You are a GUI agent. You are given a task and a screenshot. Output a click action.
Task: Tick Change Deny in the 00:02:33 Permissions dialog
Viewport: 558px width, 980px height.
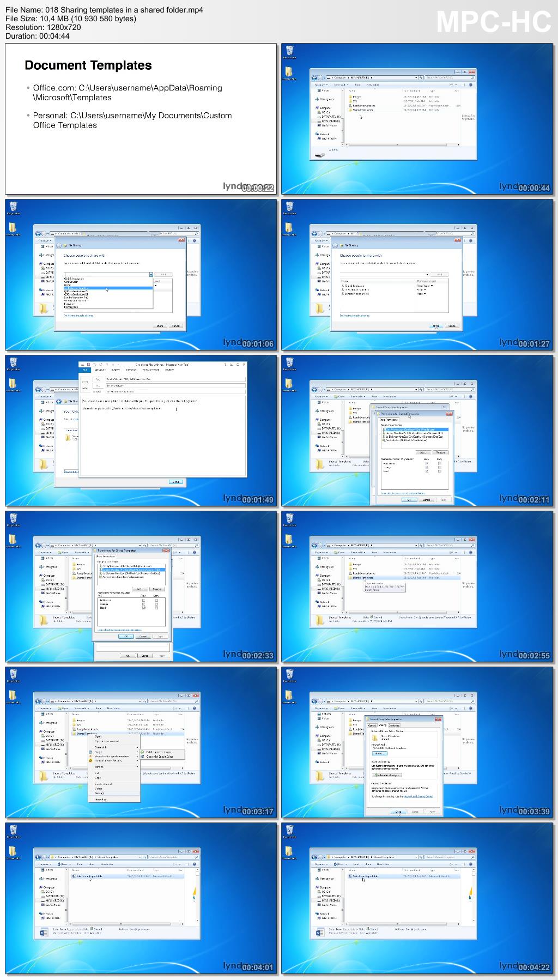click(156, 604)
